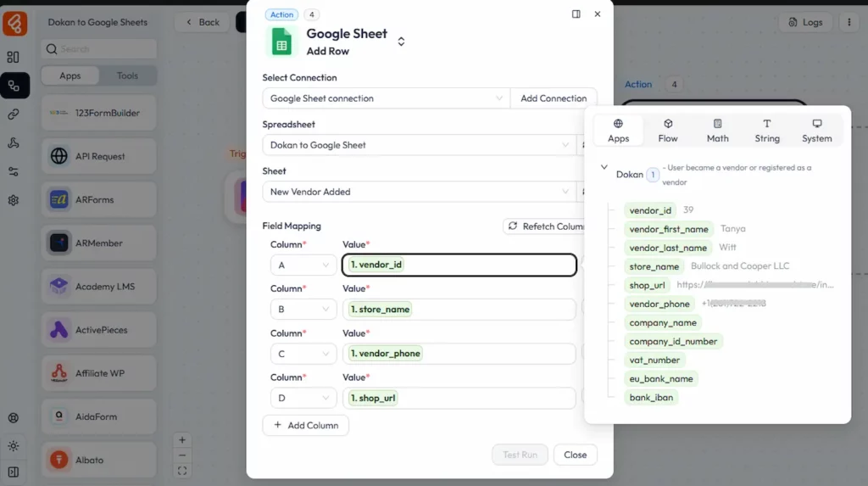This screenshot has height=486, width=868.
Task: Switch to the Apps tab in sidebar
Action: click(70, 75)
